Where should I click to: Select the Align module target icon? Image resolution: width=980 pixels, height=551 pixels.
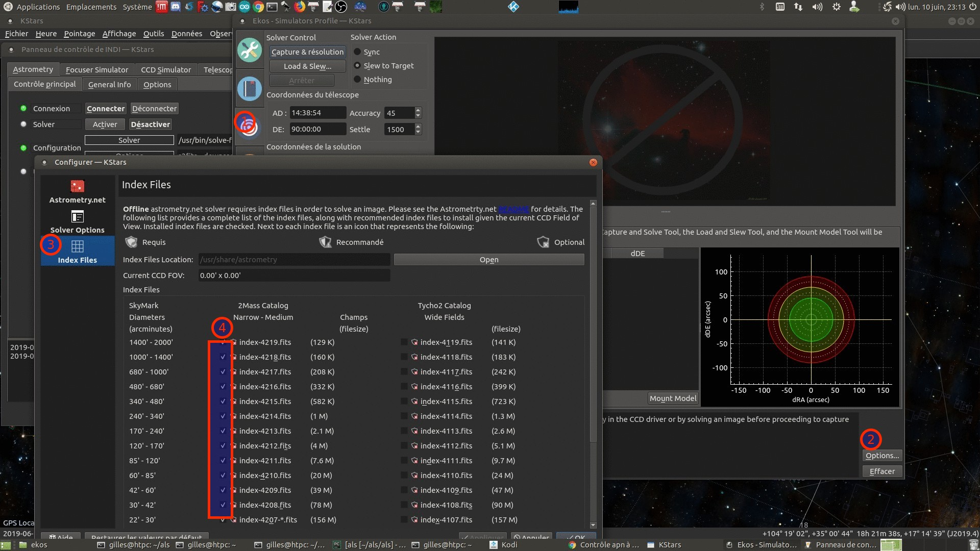pyautogui.click(x=249, y=125)
